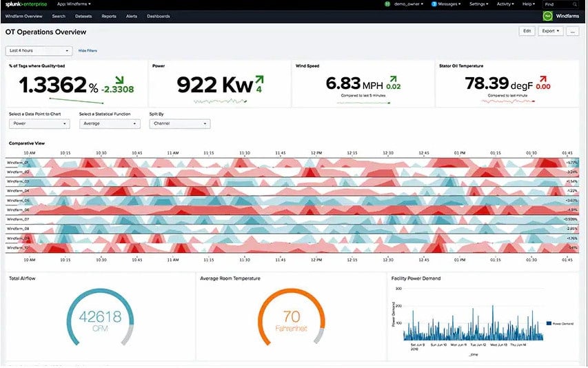The height and width of the screenshot is (368, 588).
Task: Click the magnifier icon in Find box
Action: pyautogui.click(x=575, y=5)
